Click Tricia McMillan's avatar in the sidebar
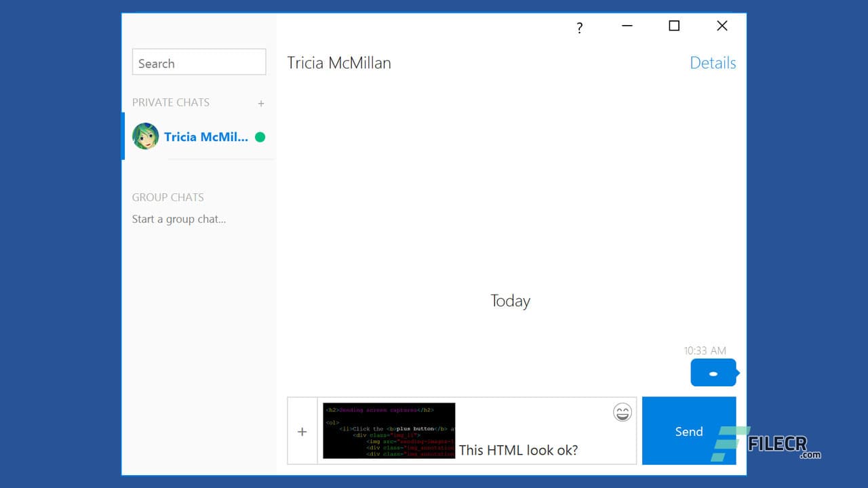Viewport: 868px width, 488px height. (x=145, y=136)
